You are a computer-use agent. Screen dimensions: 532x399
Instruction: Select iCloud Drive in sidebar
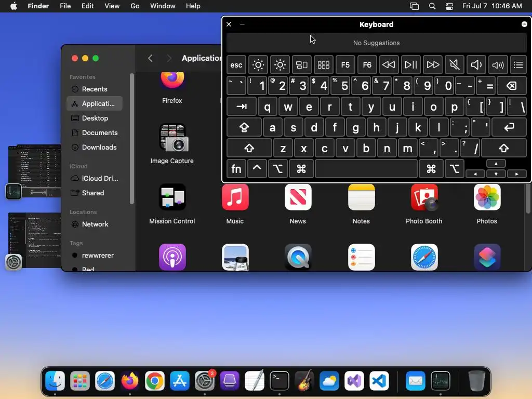point(95,179)
